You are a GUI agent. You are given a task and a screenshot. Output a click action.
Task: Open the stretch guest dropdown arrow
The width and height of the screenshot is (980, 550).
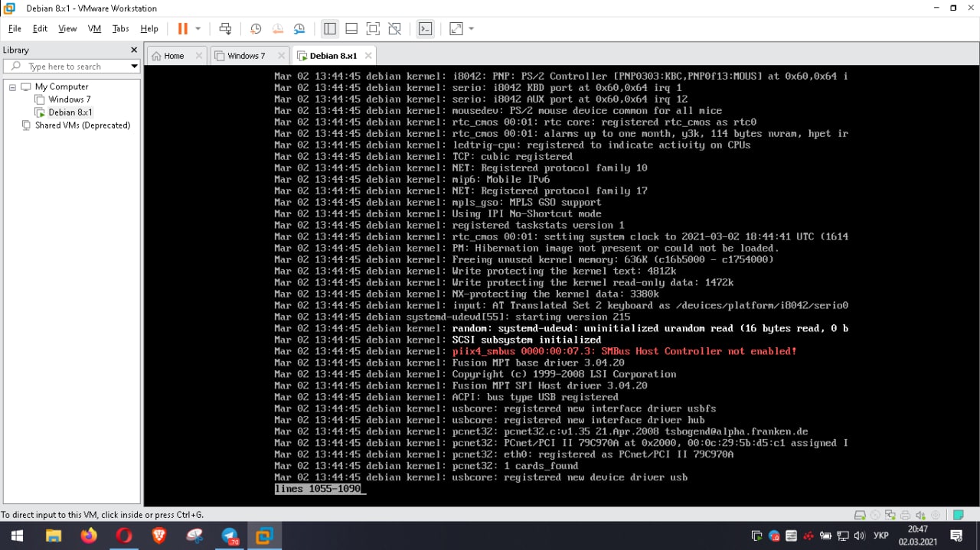[x=471, y=28]
